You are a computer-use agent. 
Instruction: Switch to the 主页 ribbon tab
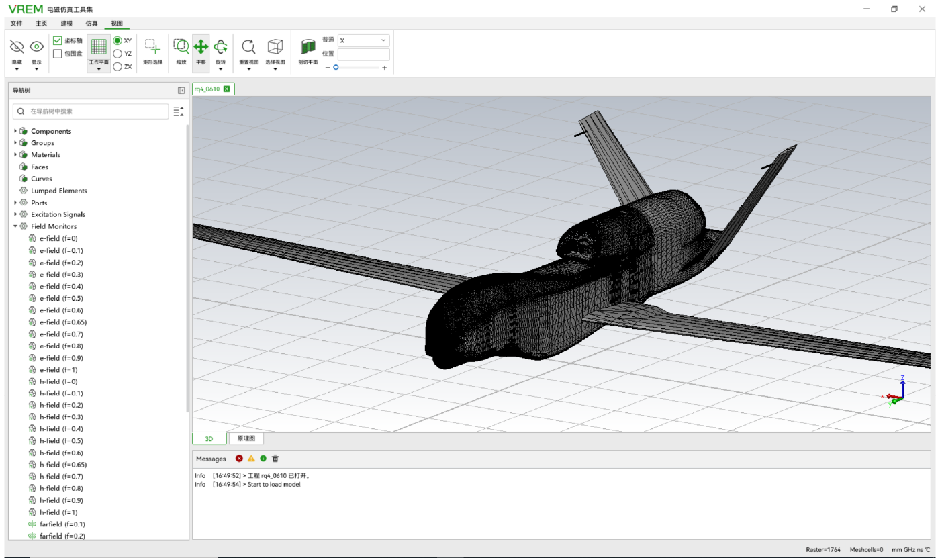point(42,24)
